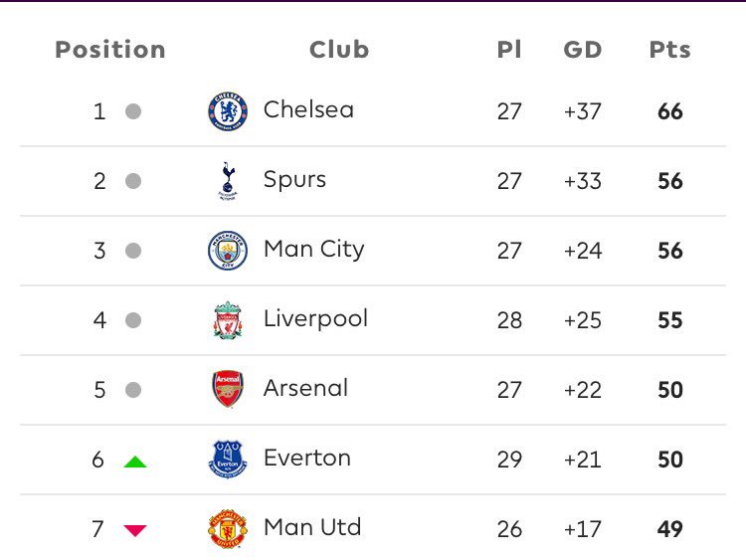The width and height of the screenshot is (746, 560).
Task: Sort table by Pts header
Action: (x=669, y=50)
